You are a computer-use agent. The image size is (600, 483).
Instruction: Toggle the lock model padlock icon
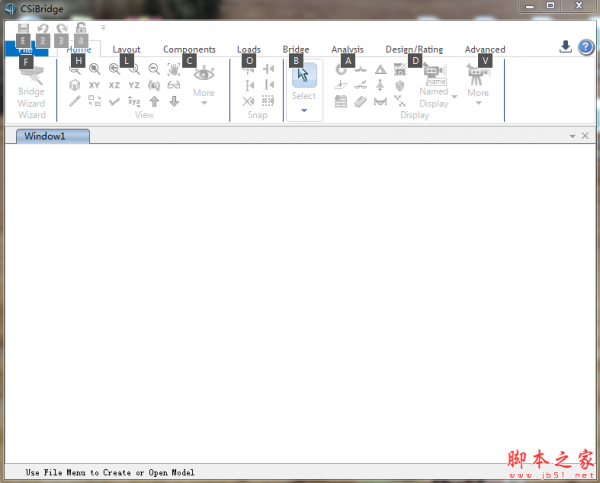(x=81, y=29)
